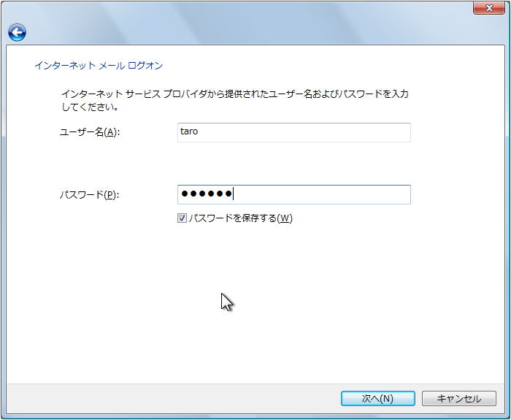511x420 pixels.
Task: Select the ユーザー名(A): label
Action: point(90,132)
